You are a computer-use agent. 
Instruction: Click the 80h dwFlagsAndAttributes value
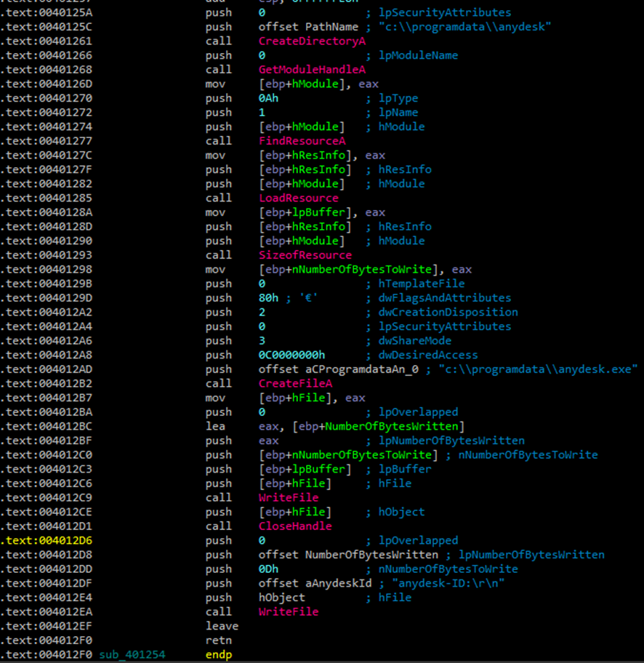pos(268,297)
